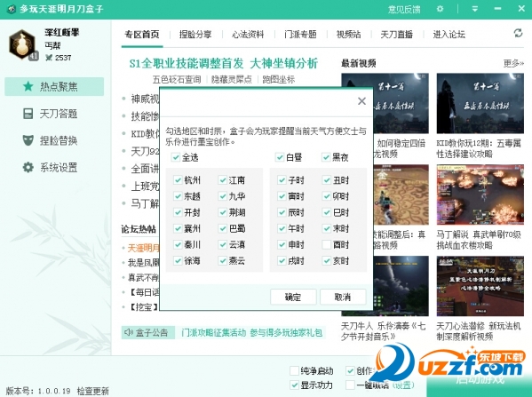The width and height of the screenshot is (532, 397).
Task: Uncheck the 徐海 region checkbox
Action: point(178,260)
